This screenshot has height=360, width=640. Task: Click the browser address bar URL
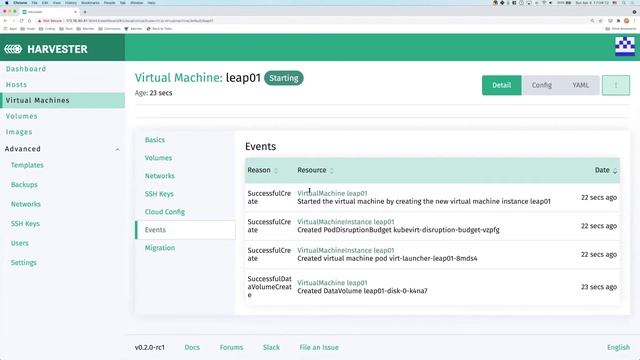pyautogui.click(x=139, y=20)
